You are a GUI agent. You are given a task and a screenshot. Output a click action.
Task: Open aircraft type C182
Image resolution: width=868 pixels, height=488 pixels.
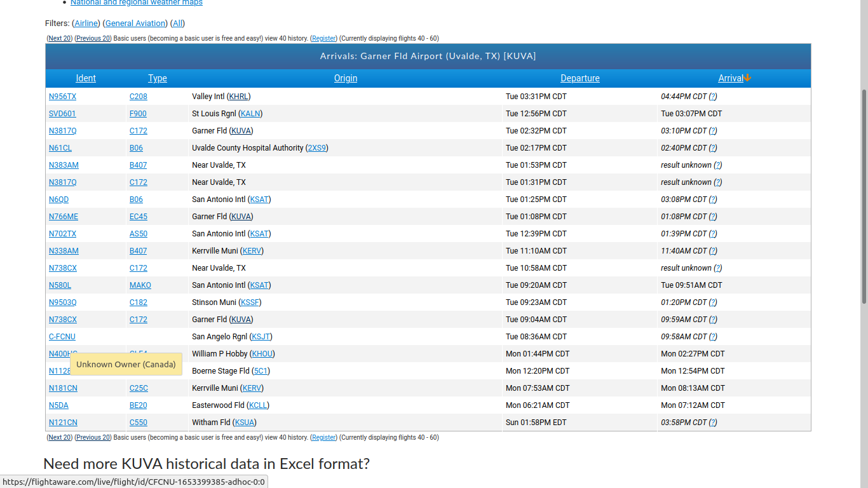click(x=139, y=302)
